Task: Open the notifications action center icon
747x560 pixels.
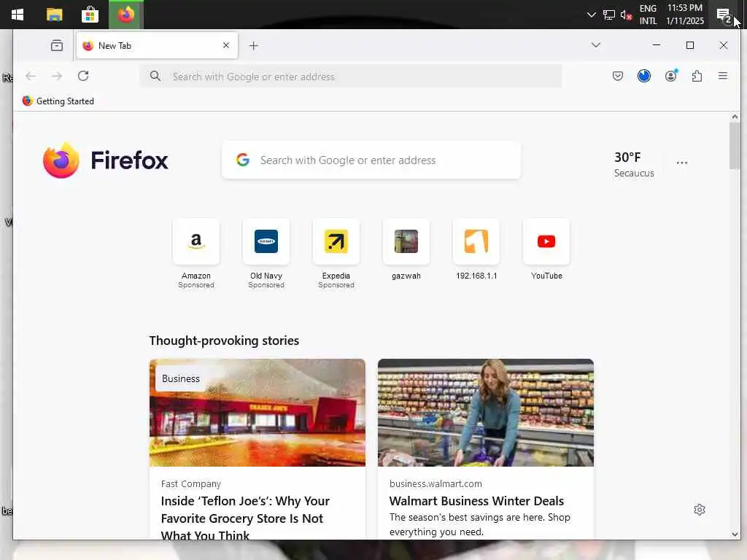Action: pos(724,15)
